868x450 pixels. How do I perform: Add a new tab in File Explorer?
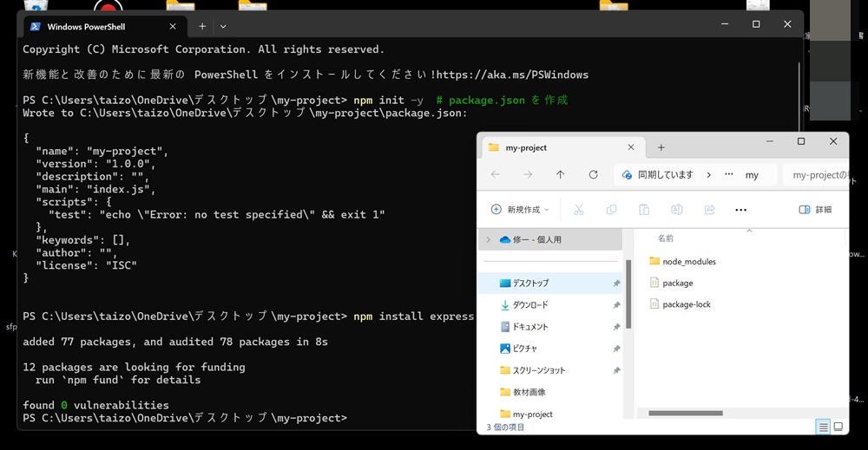pos(661,147)
